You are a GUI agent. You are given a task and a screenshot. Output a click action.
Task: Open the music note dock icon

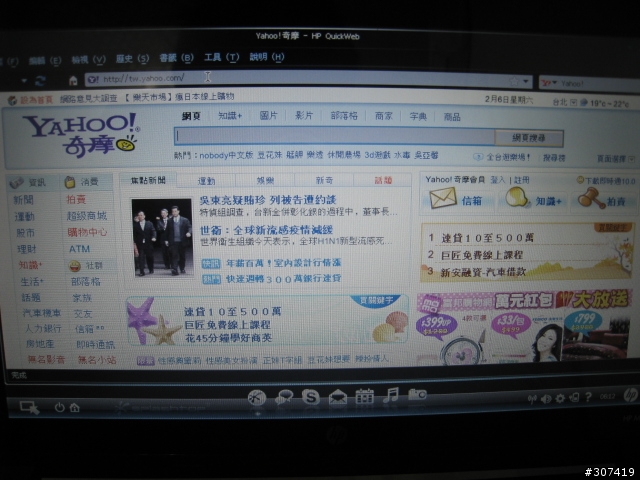tap(391, 395)
